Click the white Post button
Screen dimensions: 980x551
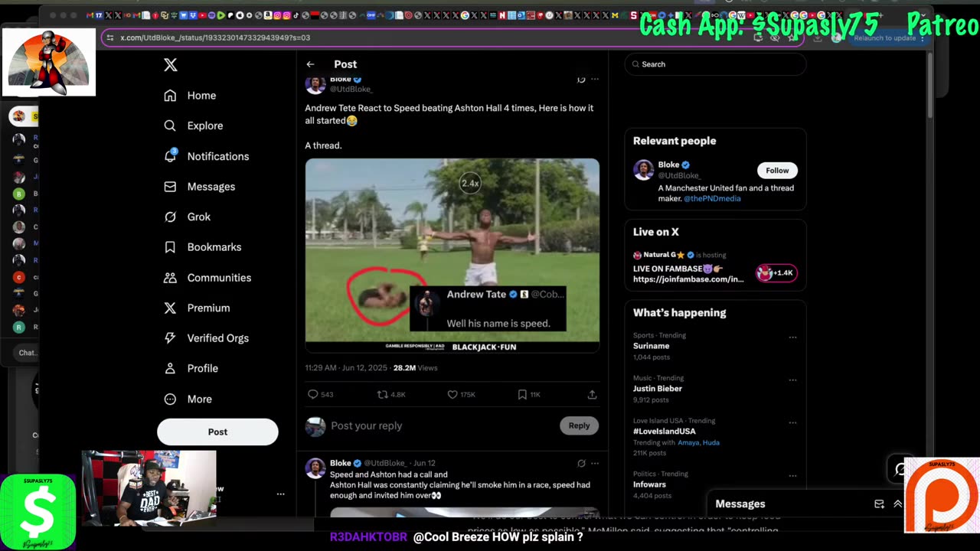(x=217, y=432)
